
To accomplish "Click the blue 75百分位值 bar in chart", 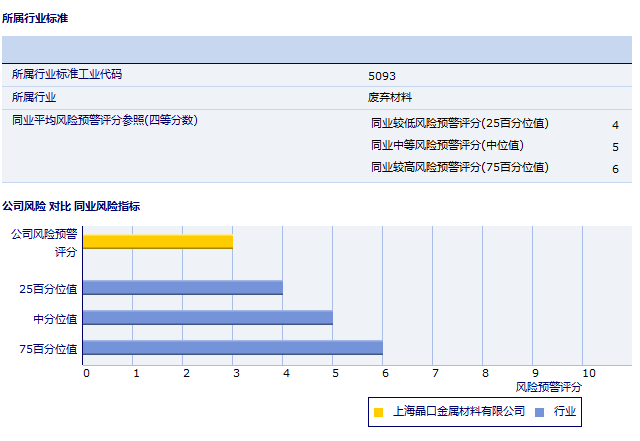I will (232, 348).
